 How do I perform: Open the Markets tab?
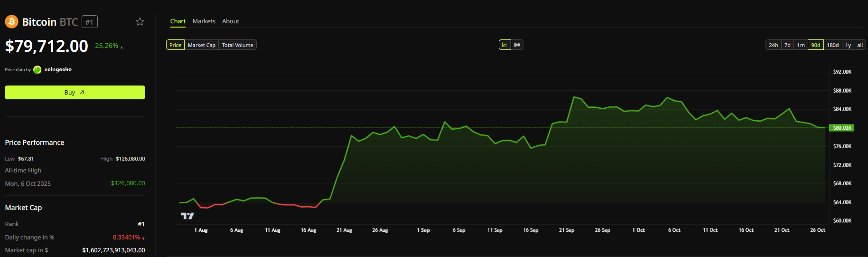point(204,21)
